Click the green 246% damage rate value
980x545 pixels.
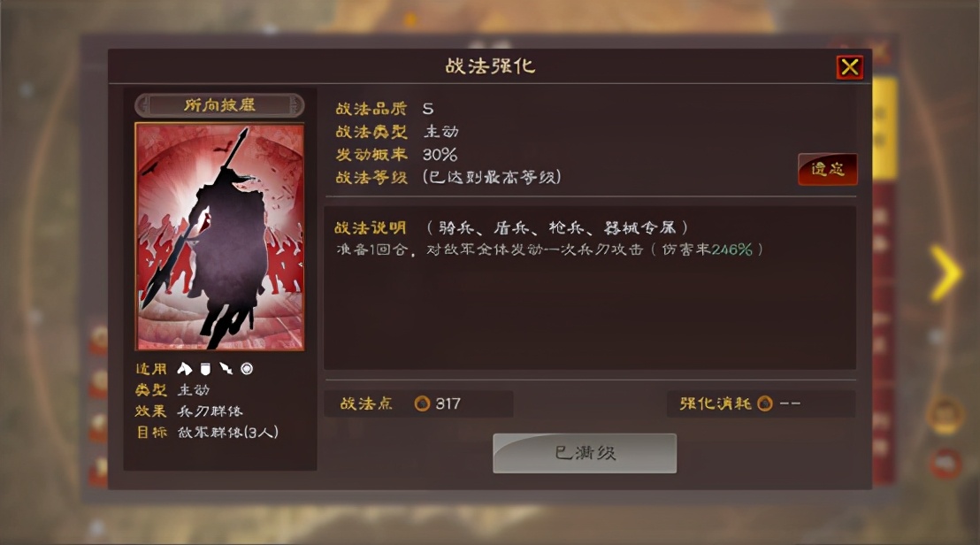[731, 249]
